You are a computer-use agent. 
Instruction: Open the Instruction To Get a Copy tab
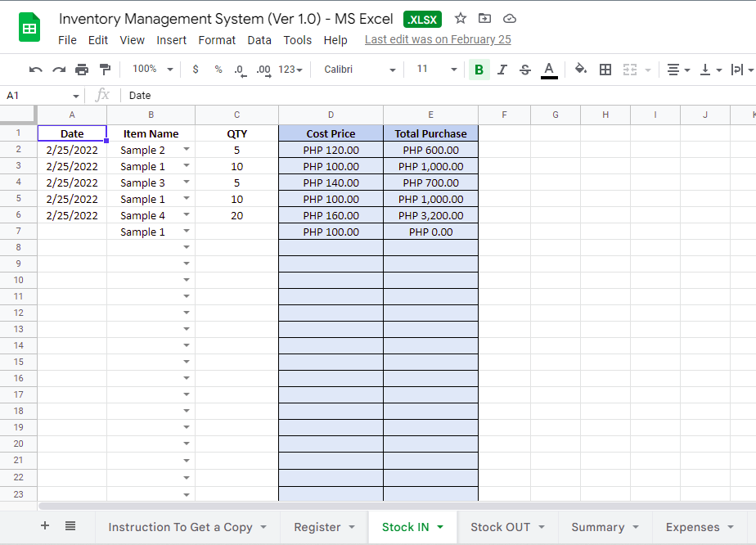pos(187,527)
